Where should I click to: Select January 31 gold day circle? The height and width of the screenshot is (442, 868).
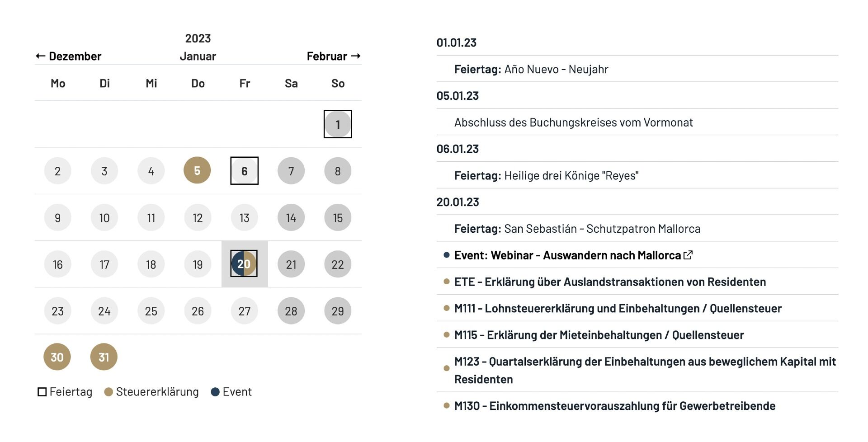click(104, 357)
